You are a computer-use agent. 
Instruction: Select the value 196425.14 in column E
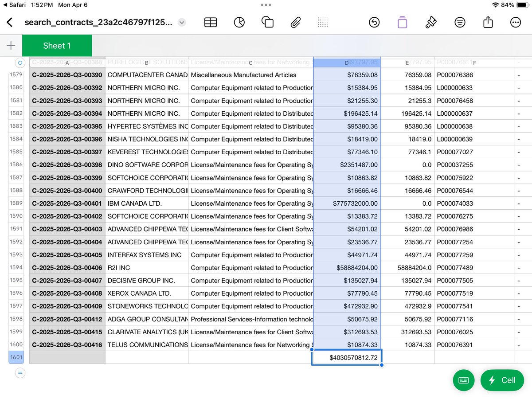(407, 113)
